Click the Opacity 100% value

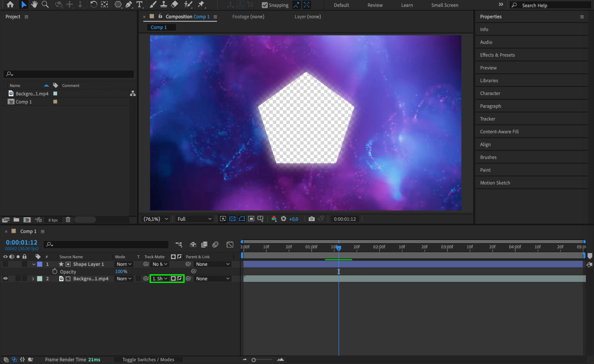pyautogui.click(x=119, y=272)
